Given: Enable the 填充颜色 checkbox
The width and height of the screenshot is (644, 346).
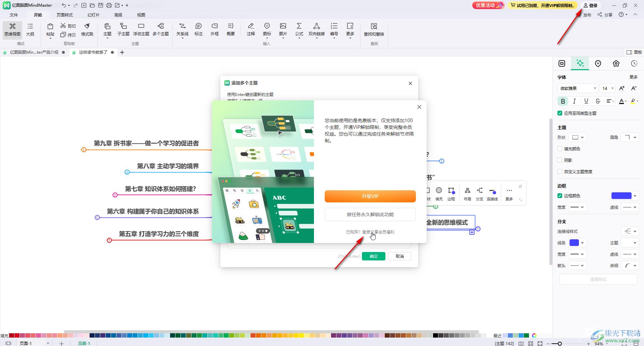Looking at the screenshot, I should [560, 149].
